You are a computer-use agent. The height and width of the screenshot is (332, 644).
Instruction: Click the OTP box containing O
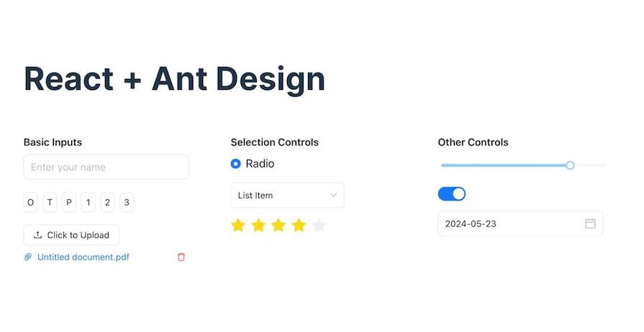pyautogui.click(x=30, y=203)
